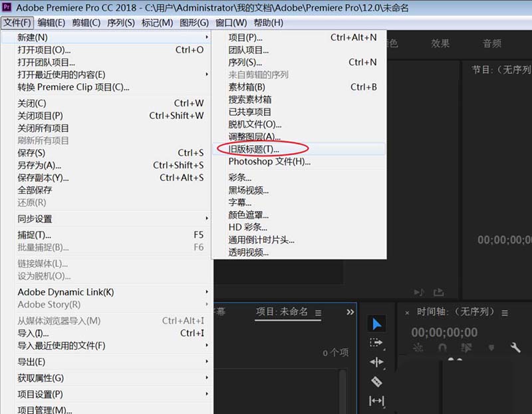Expand the 新建(N) submenu

click(106, 37)
